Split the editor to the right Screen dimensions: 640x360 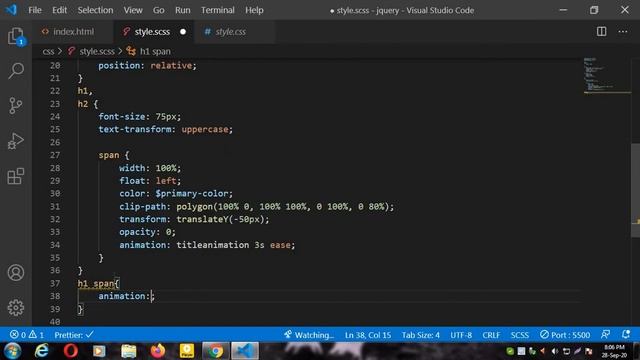(x=602, y=31)
